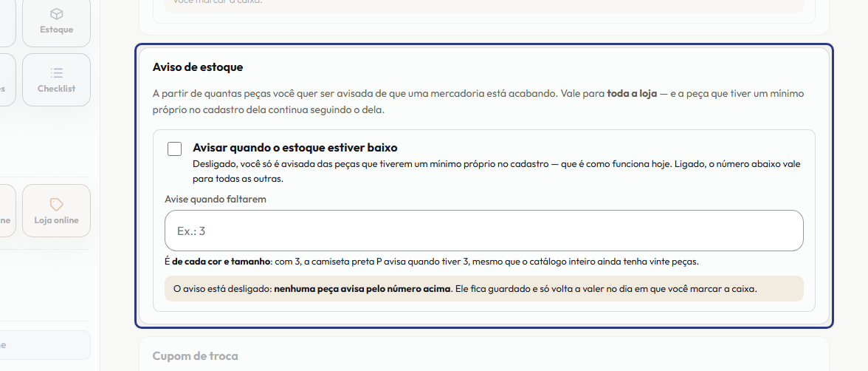Open the Estoque sidebar tile

[x=56, y=22]
